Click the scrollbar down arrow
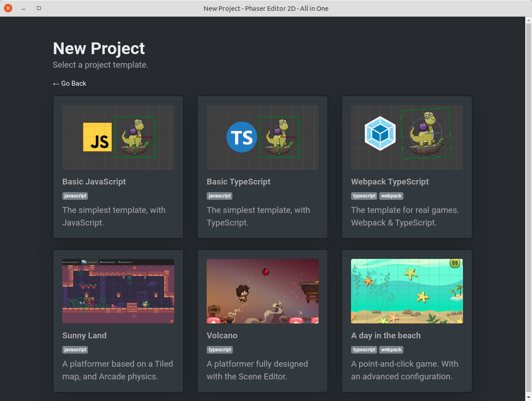This screenshot has height=401, width=532. click(528, 397)
